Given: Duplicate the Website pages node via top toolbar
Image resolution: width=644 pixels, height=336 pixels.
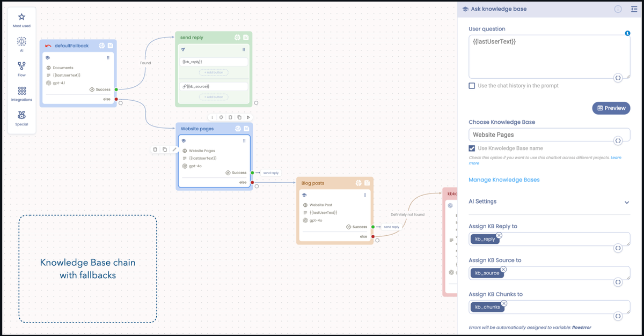Looking at the screenshot, I should tap(239, 117).
